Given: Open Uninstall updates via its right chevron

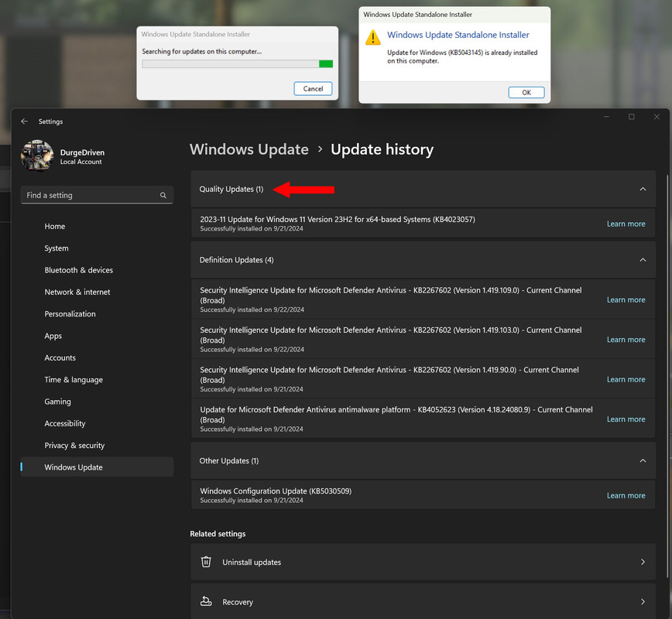Looking at the screenshot, I should pos(643,562).
